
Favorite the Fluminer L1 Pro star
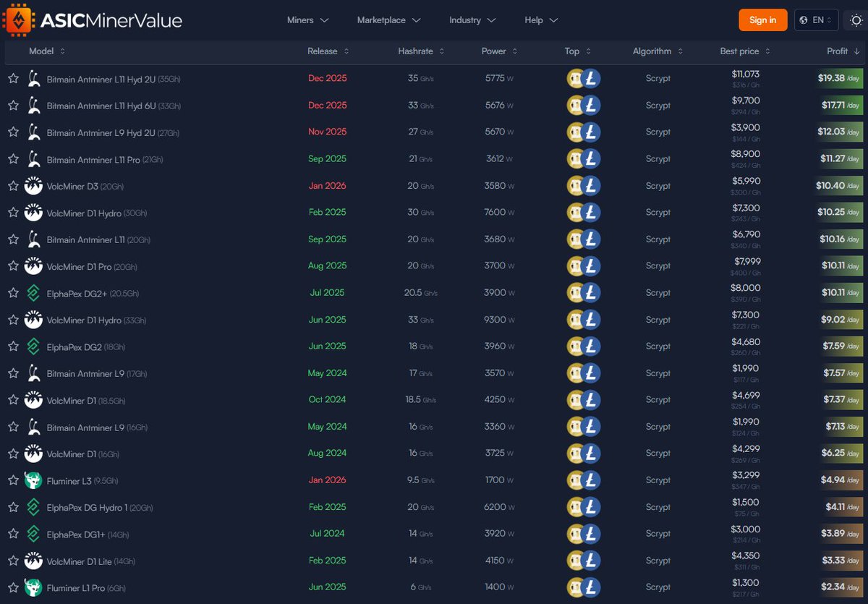pyautogui.click(x=13, y=587)
